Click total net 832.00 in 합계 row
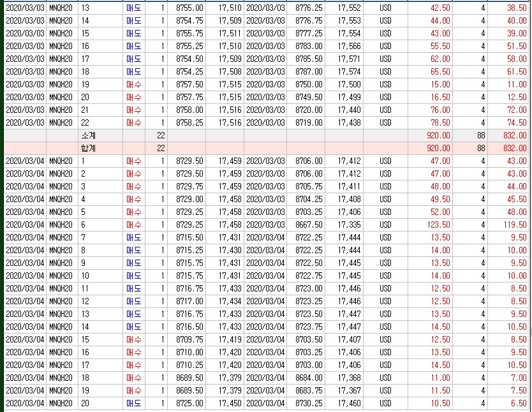The image size is (532, 412). (515, 148)
